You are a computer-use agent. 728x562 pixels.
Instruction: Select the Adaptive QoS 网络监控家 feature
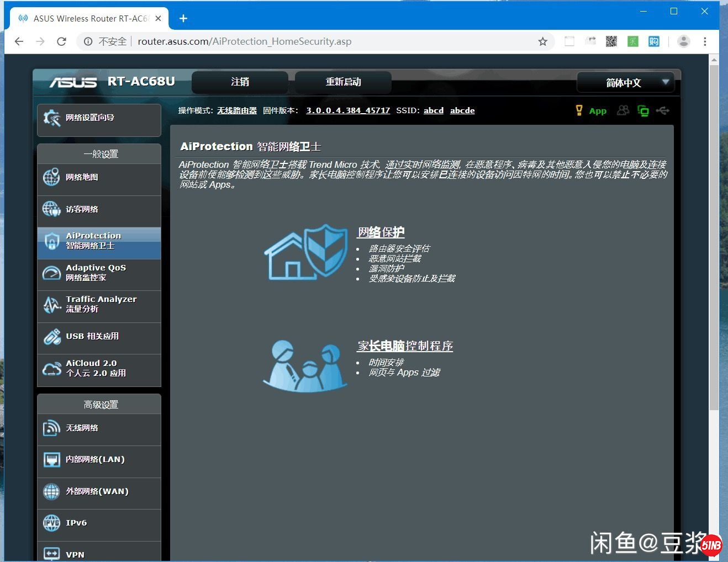pyautogui.click(x=95, y=272)
